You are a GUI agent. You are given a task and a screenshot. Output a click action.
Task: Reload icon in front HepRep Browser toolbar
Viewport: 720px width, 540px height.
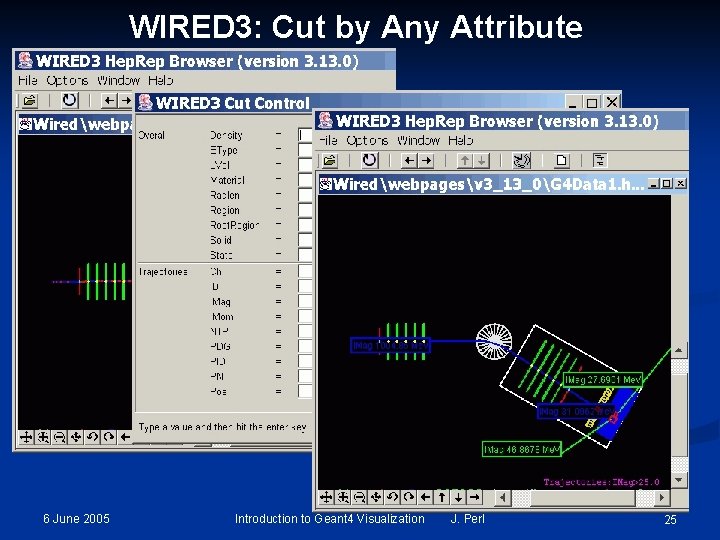pyautogui.click(x=369, y=160)
